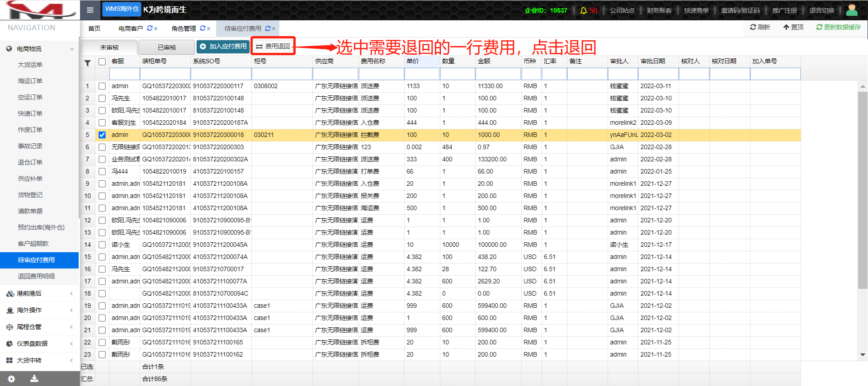Screen dimensions: 868x386
Task: Click the table filter funnel icon
Action: pos(88,63)
